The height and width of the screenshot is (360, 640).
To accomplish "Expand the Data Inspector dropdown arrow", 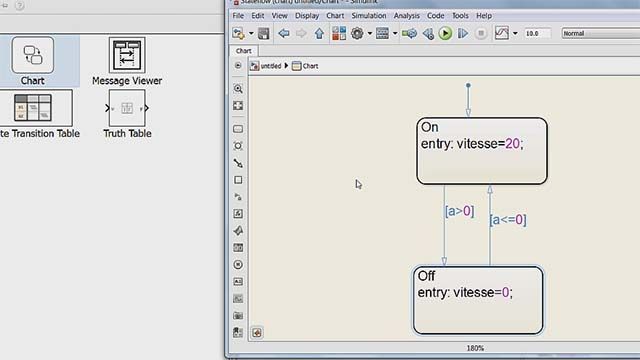I will (x=515, y=33).
